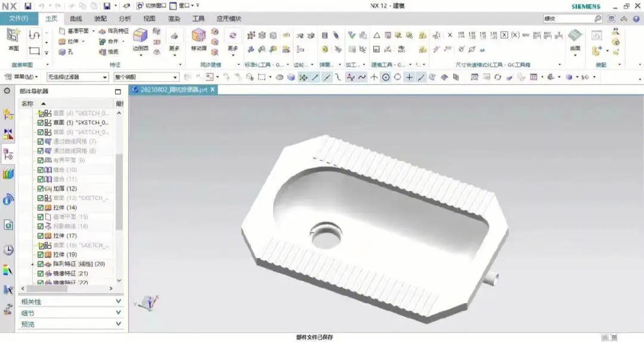Click the 3D squat toilet model in viewport
The height and width of the screenshot is (342, 644).
tap(375, 228)
